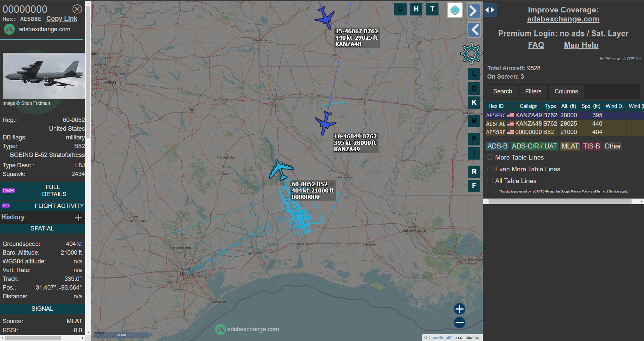The height and width of the screenshot is (341, 644).
Task: Click the T map toggle button
Action: [432, 9]
